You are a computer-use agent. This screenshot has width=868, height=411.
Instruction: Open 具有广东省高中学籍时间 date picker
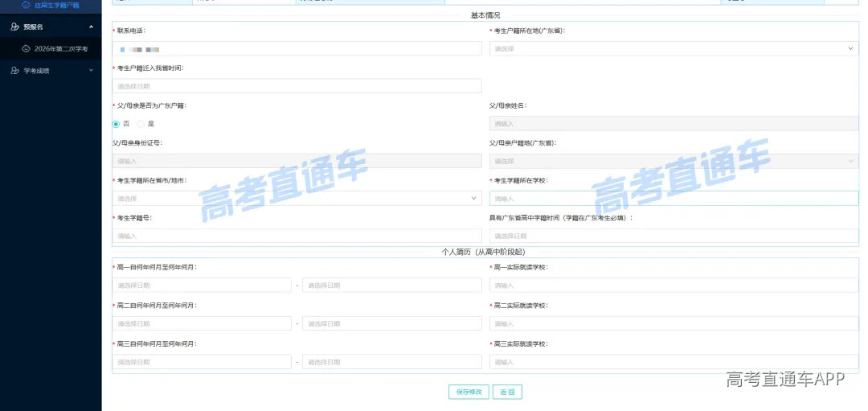[674, 236]
